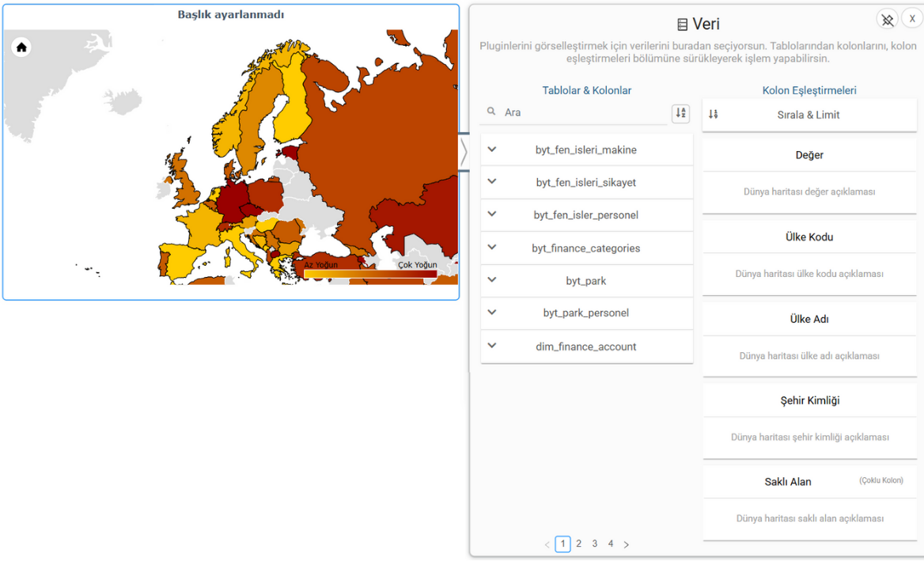Collapse the panel using the side arrow handle
Viewport: 924px width, 561px height.
(464, 153)
